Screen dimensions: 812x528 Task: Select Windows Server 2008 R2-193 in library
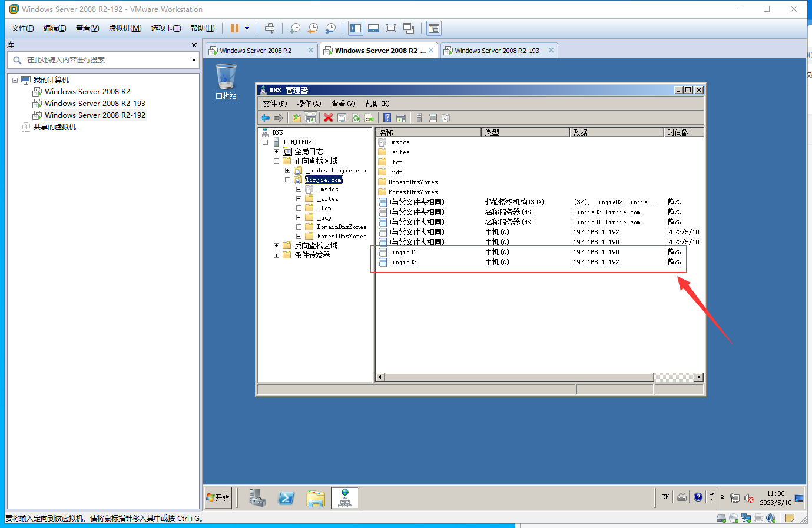[x=95, y=104]
